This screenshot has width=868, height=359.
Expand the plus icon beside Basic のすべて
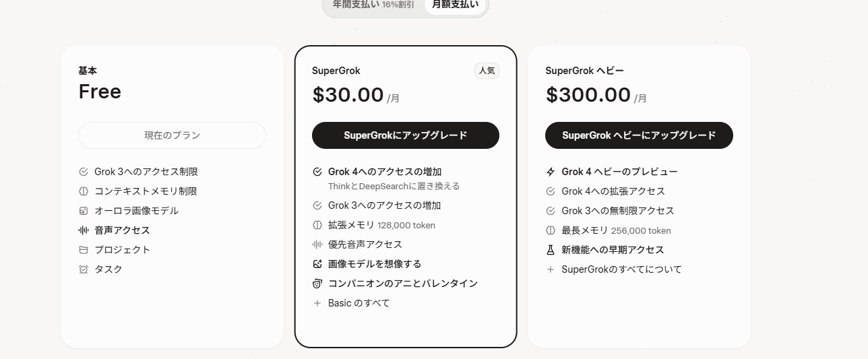coord(317,303)
